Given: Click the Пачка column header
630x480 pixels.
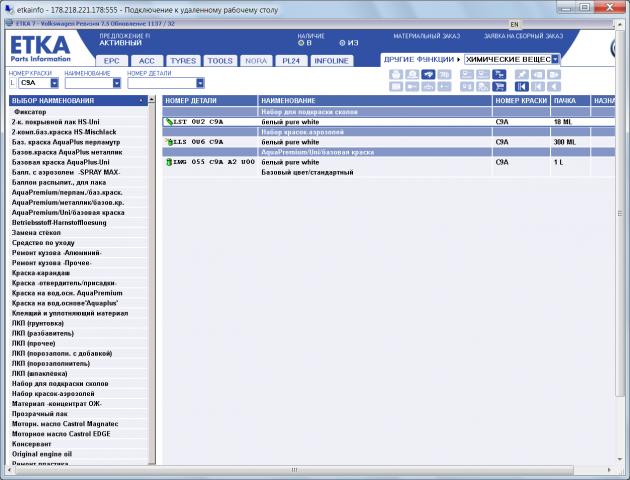Looking at the screenshot, I should pos(570,101).
